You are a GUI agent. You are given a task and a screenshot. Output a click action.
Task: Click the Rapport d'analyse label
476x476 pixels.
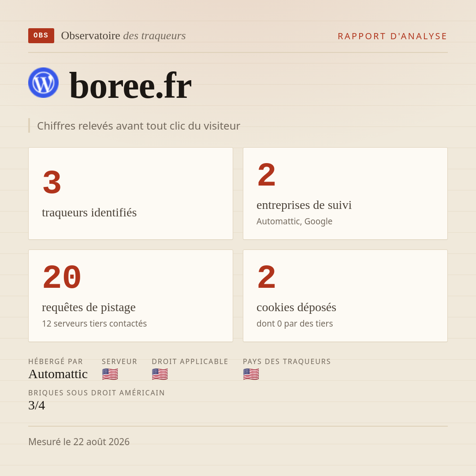tap(393, 36)
